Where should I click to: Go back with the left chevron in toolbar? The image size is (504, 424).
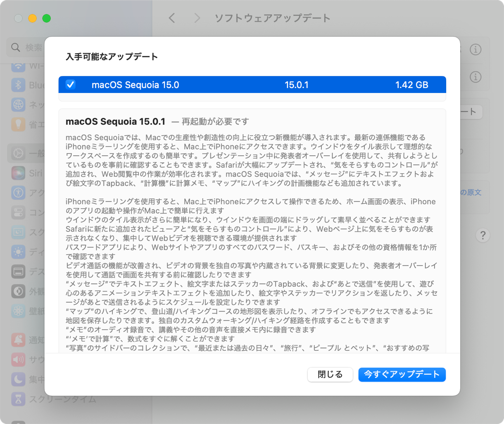coord(172,18)
